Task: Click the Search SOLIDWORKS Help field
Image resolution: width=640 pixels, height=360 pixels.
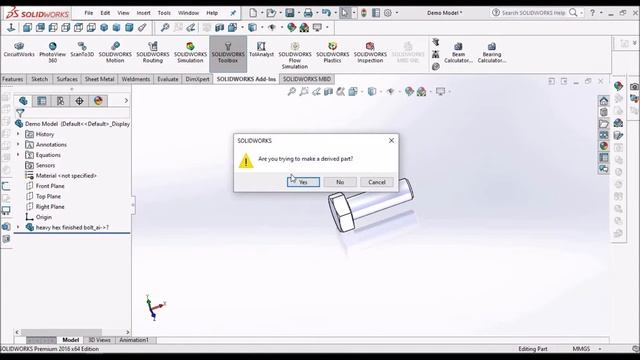Action: coord(533,13)
